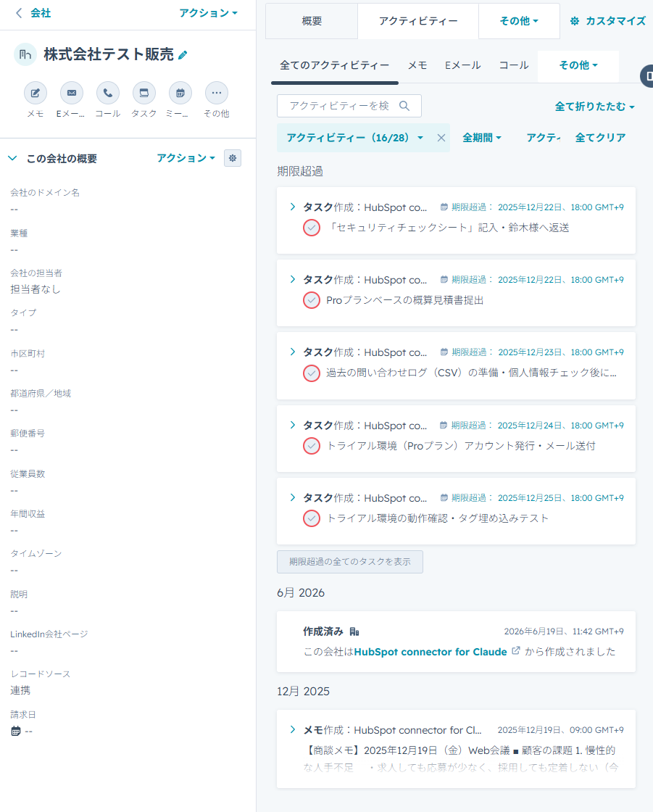This screenshot has height=812, width=653.
Task: Click 全てクリア to reset filters
Action: pyautogui.click(x=600, y=138)
